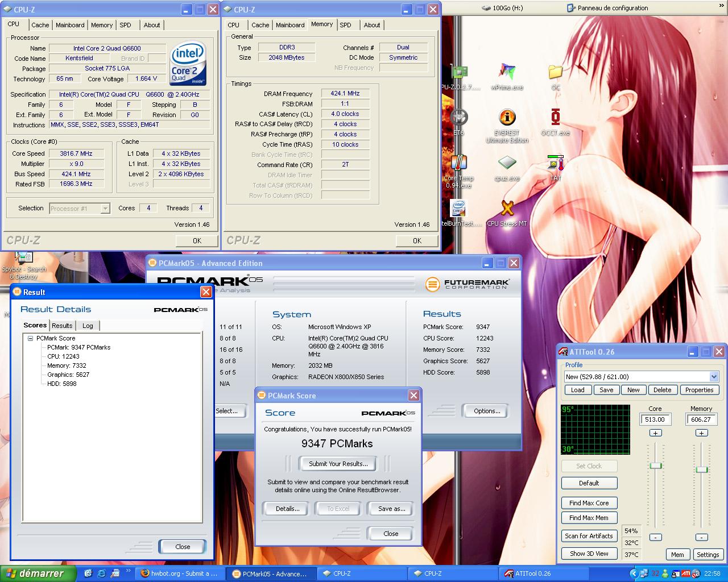728x582 pixels.
Task: Expand quick launch overflow chevron in taskbar
Action: coord(128,570)
